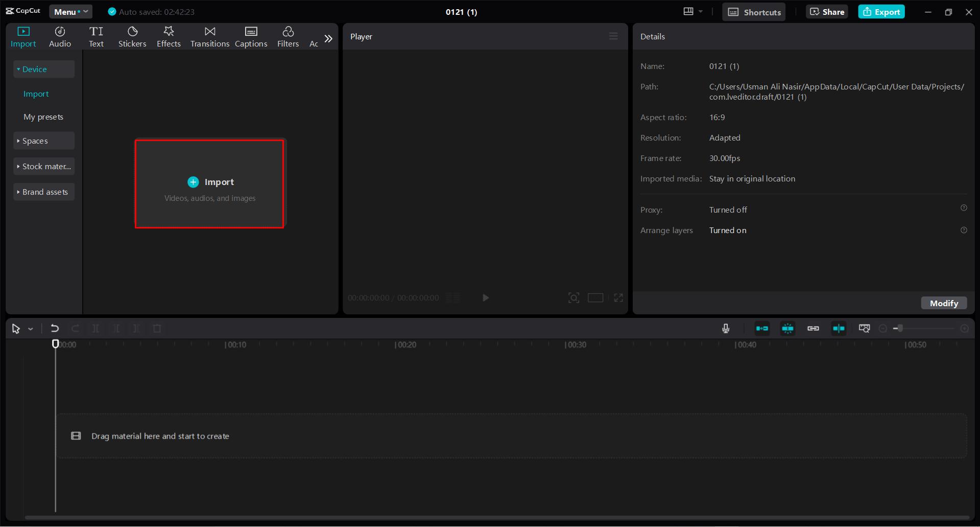980x527 pixels.
Task: Select the Filters panel
Action: click(x=288, y=36)
